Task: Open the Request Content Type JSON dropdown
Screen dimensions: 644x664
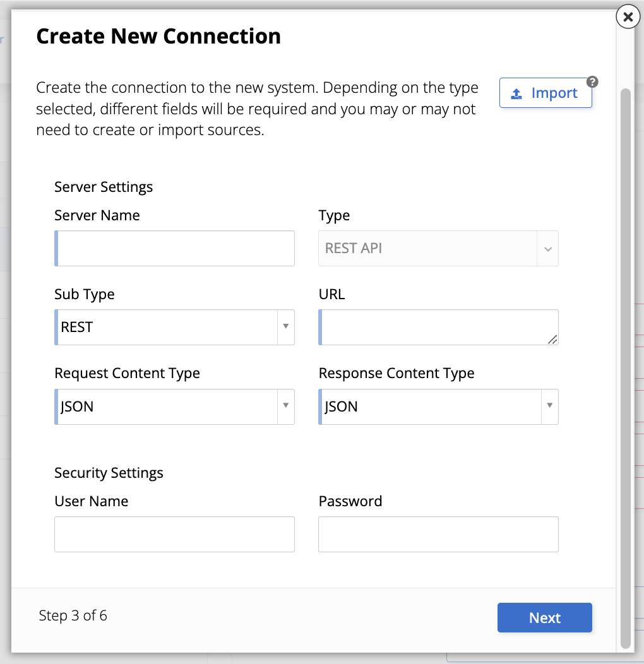Action: [x=174, y=406]
